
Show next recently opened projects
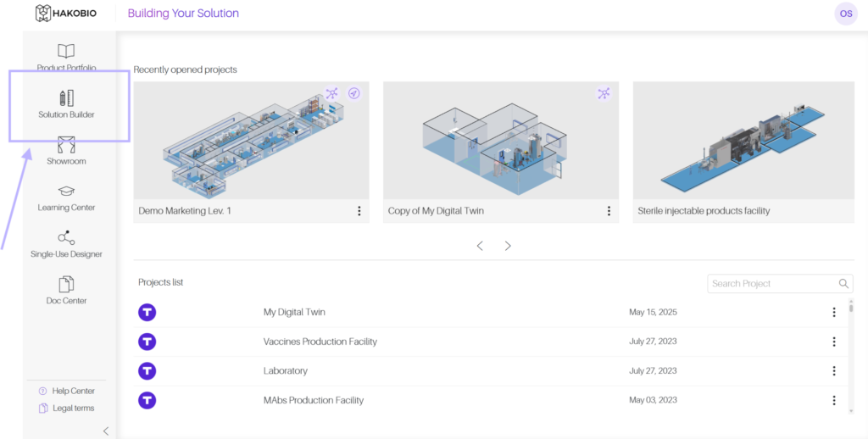[508, 246]
